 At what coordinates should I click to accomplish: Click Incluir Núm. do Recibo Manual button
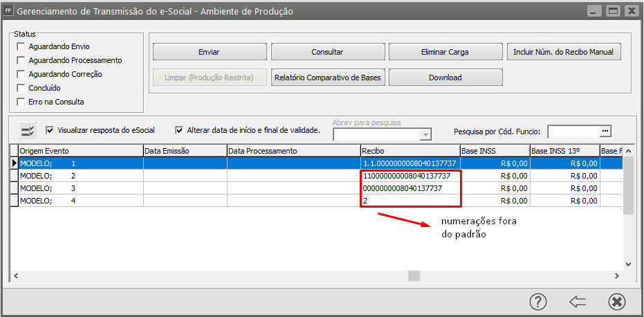564,52
